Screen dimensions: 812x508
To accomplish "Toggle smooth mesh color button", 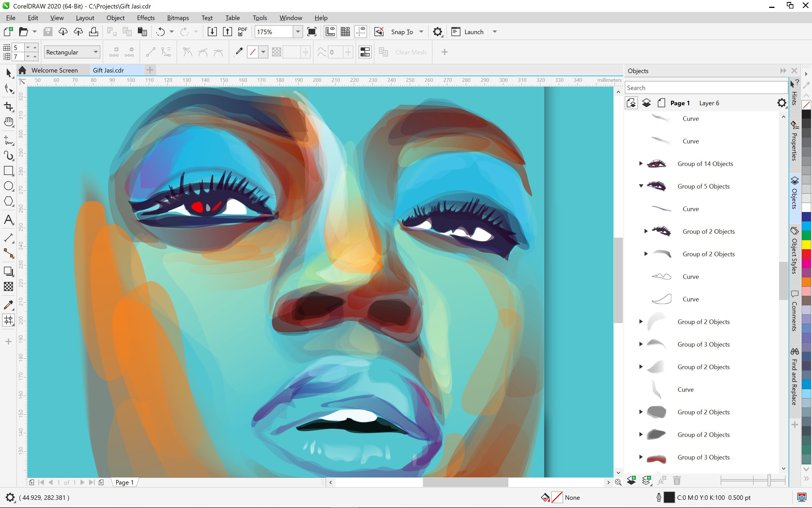I will 365,52.
